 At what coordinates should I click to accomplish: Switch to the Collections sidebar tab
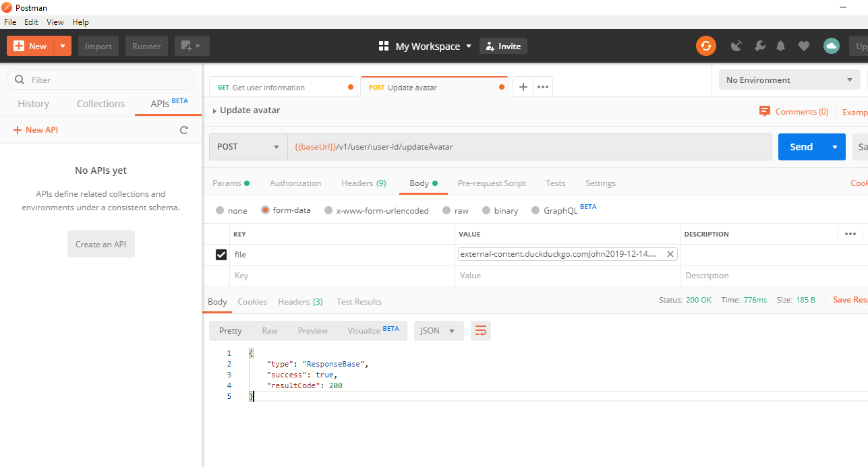pos(100,104)
